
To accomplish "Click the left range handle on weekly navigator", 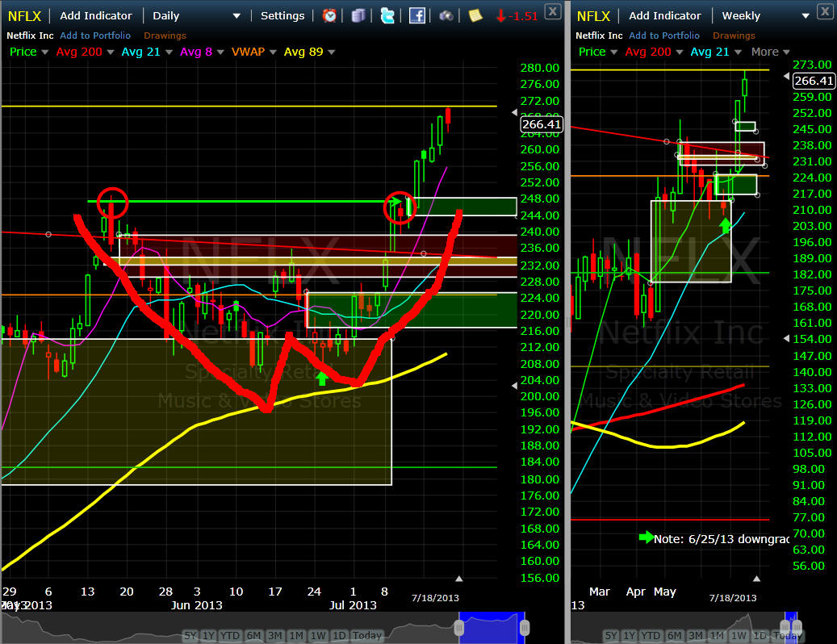I will tap(785, 627).
